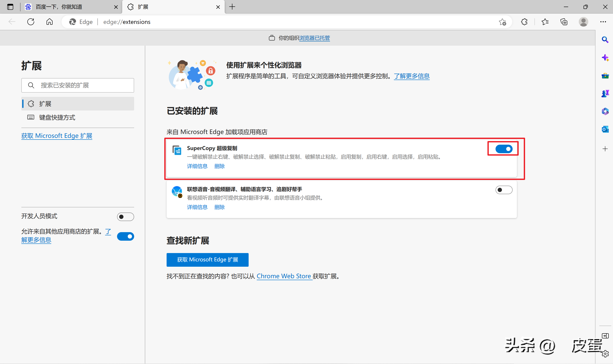Image resolution: width=613 pixels, height=364 pixels.
Task: Go back with the back arrow
Action: [x=12, y=22]
